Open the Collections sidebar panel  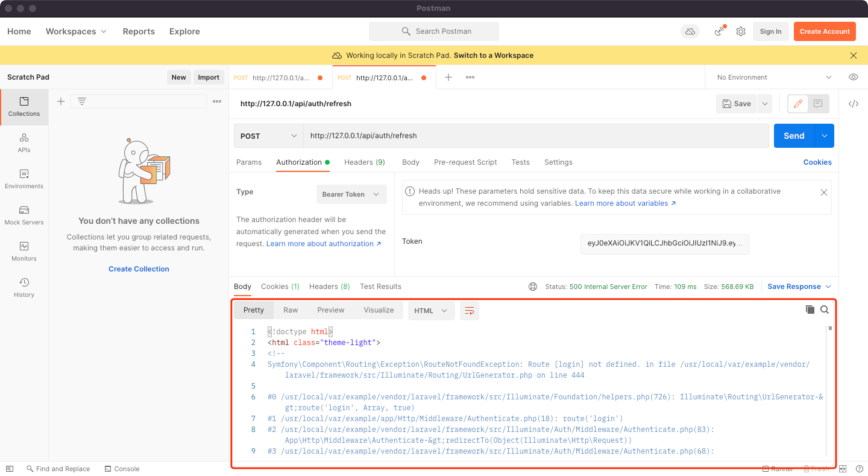24,107
